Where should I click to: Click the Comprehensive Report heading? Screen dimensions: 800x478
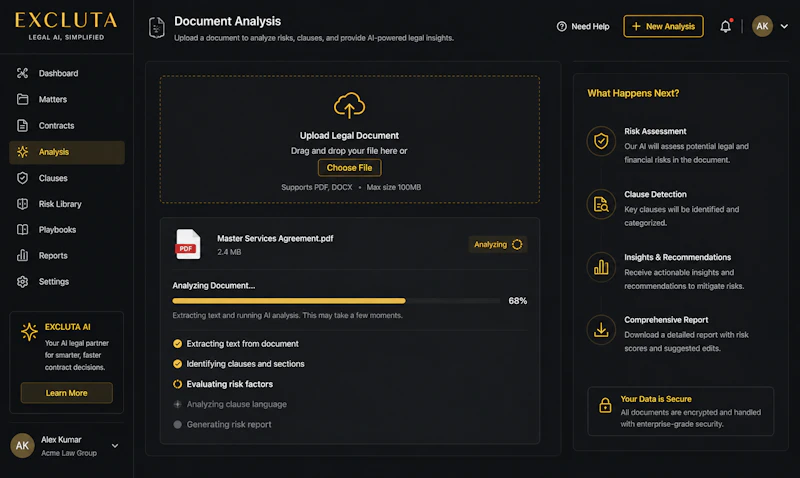pos(666,320)
